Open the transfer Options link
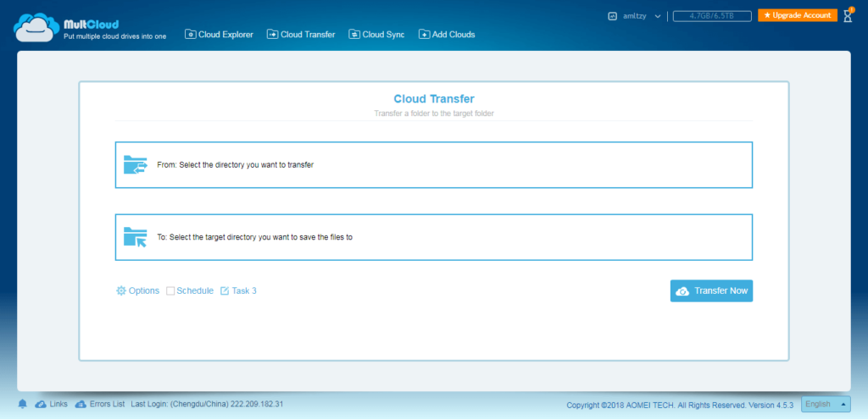Image resolution: width=868 pixels, height=420 pixels. (x=144, y=290)
